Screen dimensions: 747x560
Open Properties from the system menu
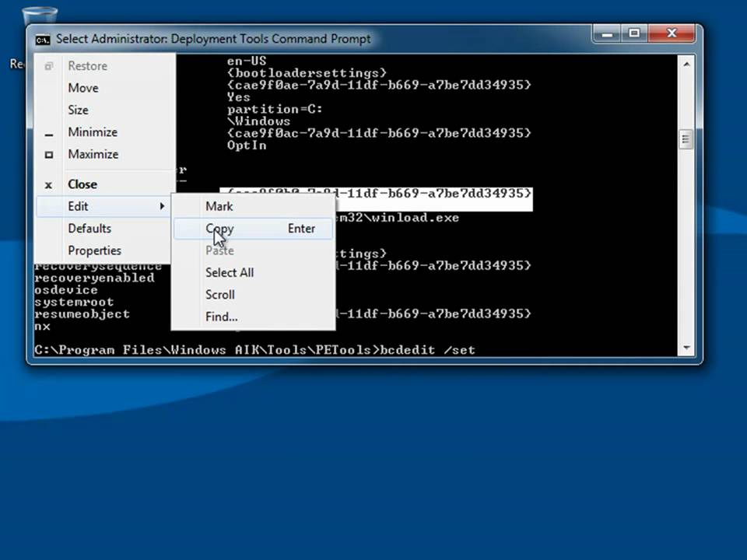pos(105,250)
